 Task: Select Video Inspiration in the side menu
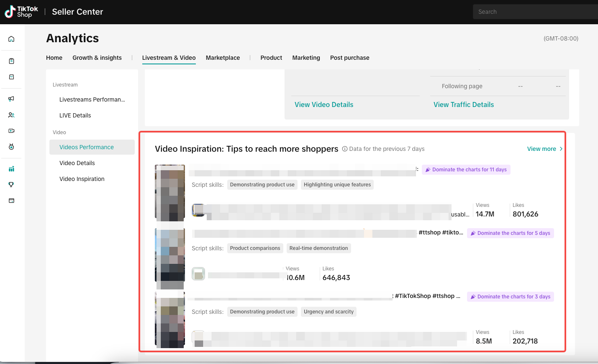82,179
